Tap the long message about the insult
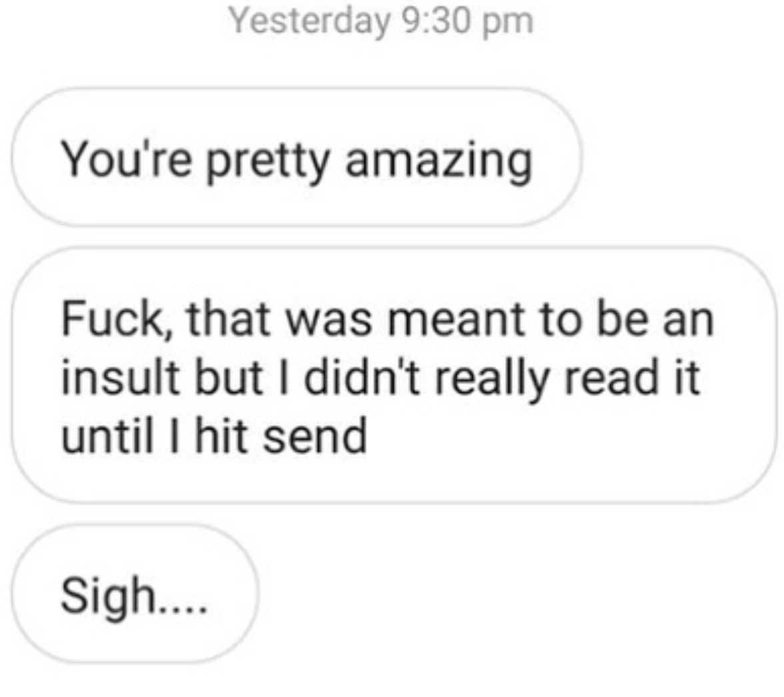The height and width of the screenshot is (697, 784). 394,375
